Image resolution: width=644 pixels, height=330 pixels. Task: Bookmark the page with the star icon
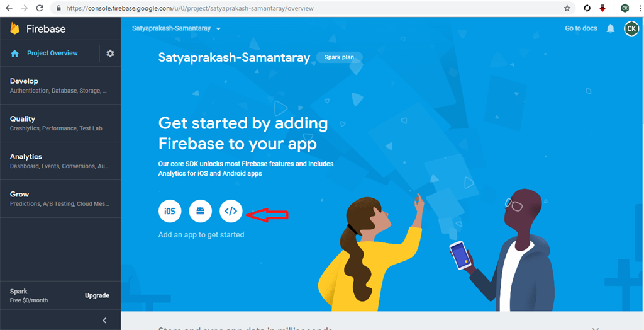tap(567, 8)
